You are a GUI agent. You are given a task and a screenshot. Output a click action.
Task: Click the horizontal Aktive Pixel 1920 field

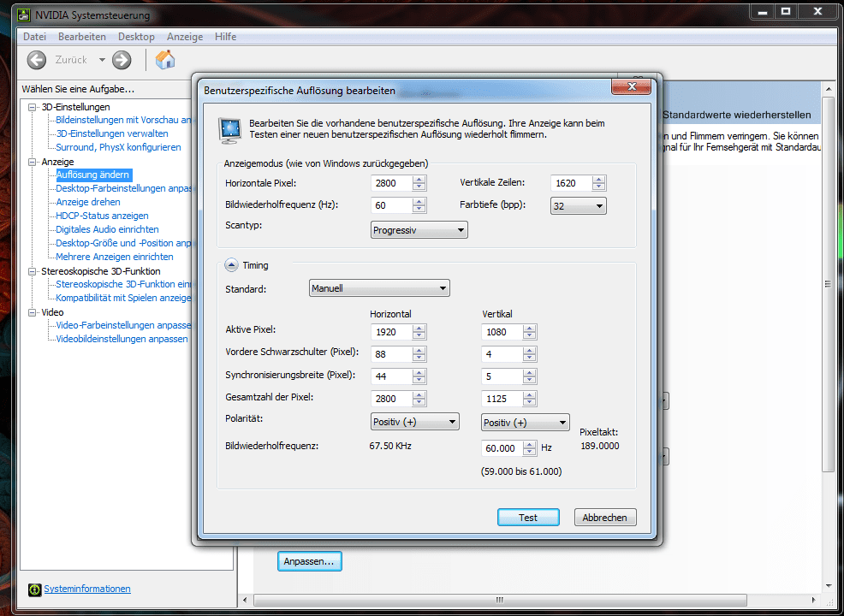tap(392, 332)
